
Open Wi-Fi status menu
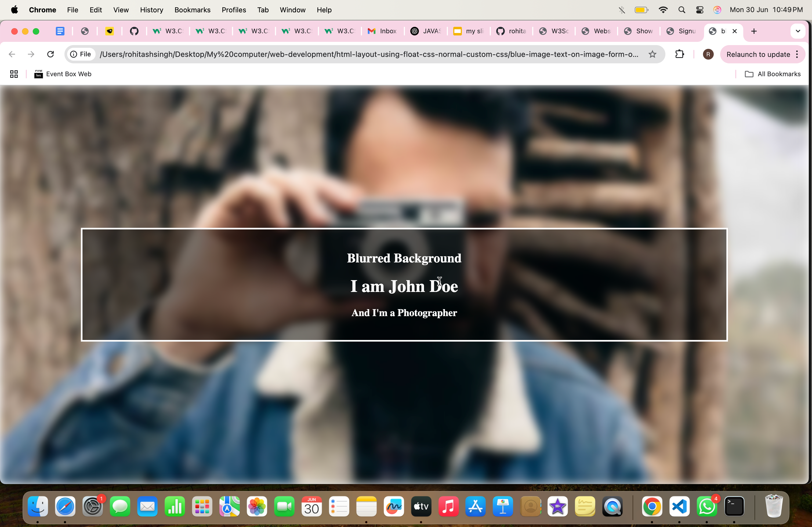tap(663, 10)
